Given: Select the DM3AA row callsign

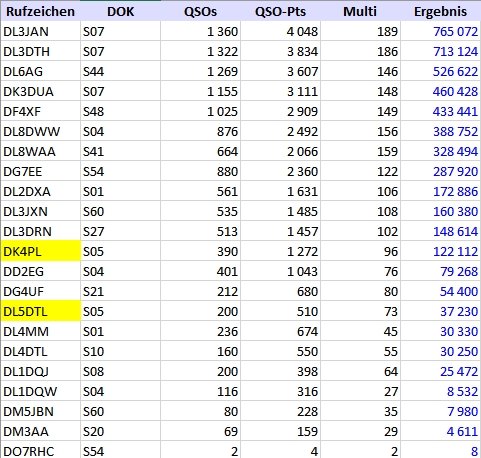Looking at the screenshot, I should (x=41, y=431).
